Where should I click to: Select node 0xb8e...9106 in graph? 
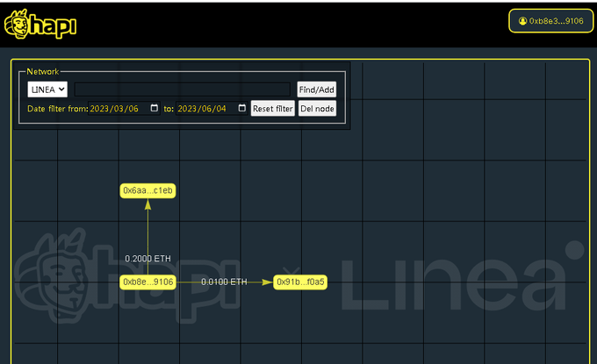click(x=147, y=282)
